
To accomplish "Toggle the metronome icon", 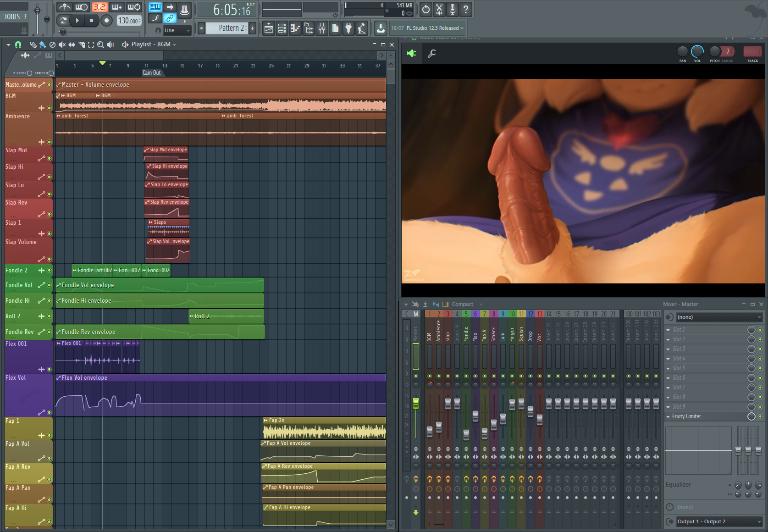I will click(64, 7).
